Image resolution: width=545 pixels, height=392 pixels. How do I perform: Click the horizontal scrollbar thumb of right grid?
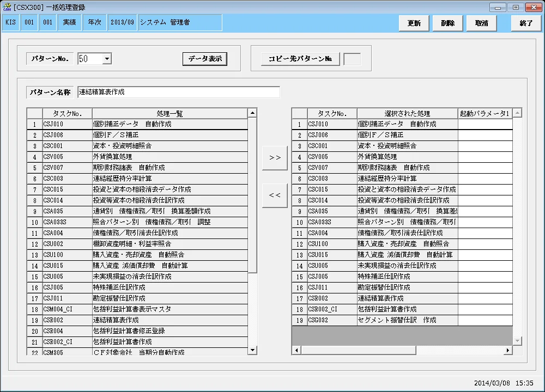coord(359,350)
